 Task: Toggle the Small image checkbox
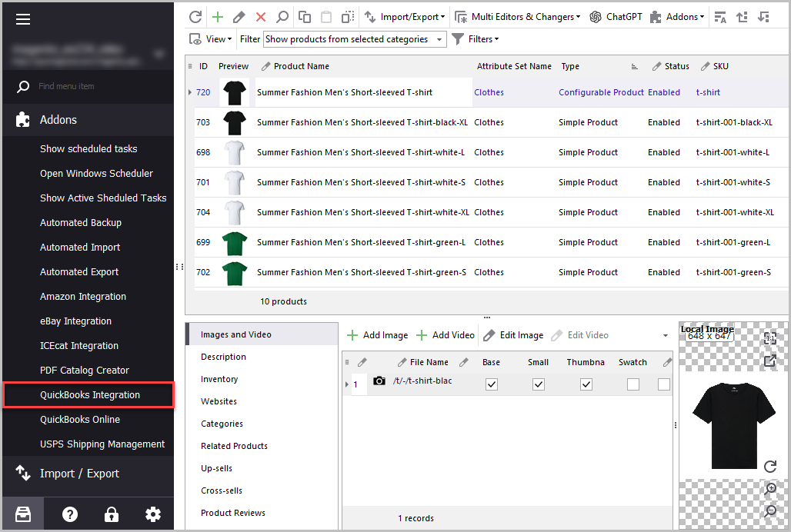(x=539, y=384)
